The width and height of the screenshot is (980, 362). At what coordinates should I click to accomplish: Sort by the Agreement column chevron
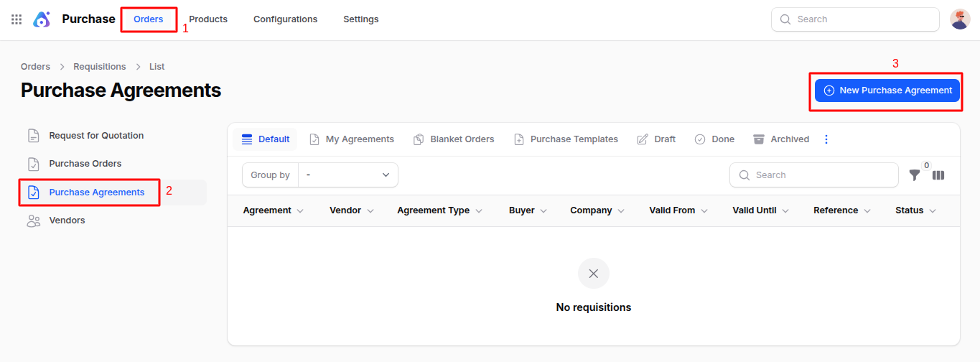(x=300, y=211)
